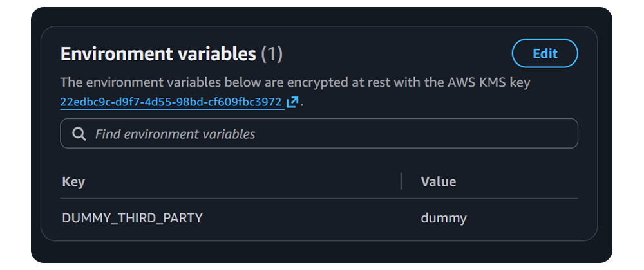Click the Key column header

tap(73, 182)
